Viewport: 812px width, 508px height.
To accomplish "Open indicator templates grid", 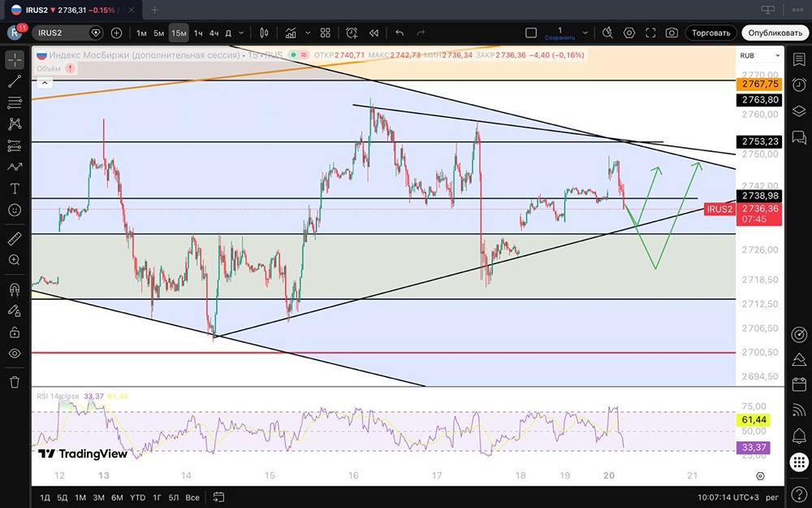I will 326,33.
